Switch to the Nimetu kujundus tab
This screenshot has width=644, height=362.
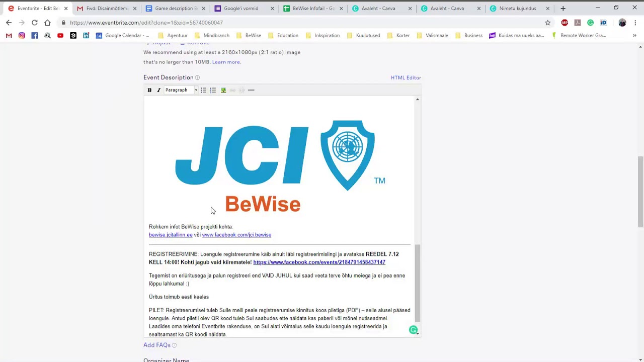(x=519, y=9)
